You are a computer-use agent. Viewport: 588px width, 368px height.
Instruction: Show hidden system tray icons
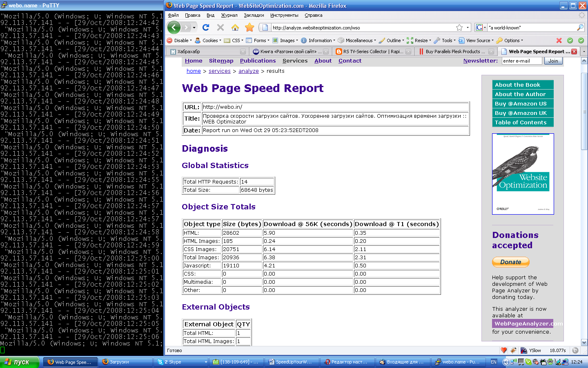(506, 362)
